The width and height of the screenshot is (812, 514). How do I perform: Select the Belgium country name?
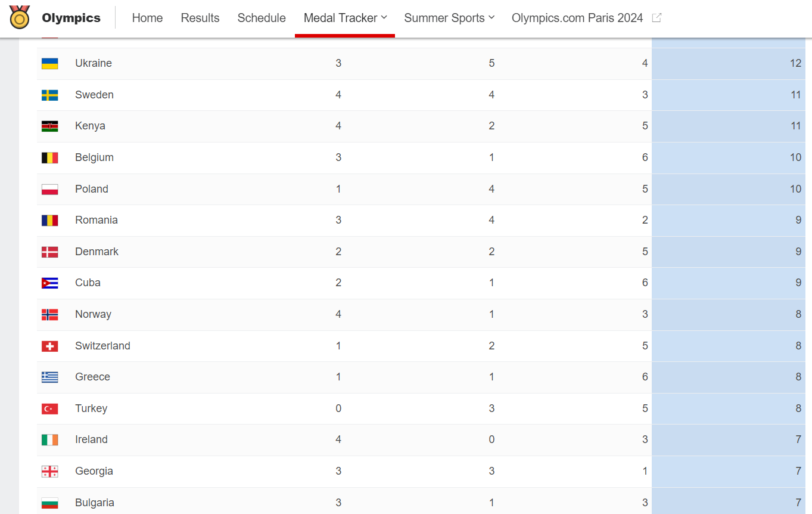click(x=94, y=157)
